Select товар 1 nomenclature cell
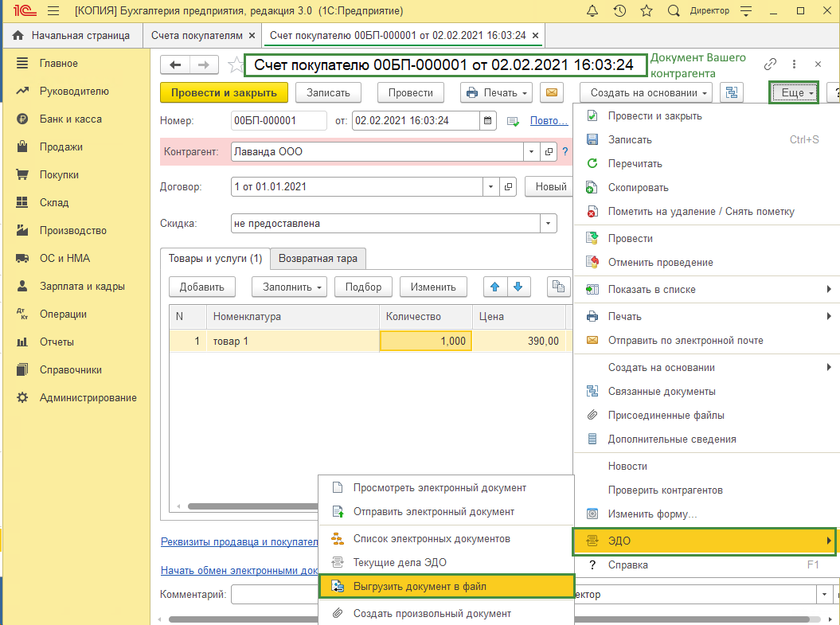This screenshot has height=625, width=840. pyautogui.click(x=292, y=341)
